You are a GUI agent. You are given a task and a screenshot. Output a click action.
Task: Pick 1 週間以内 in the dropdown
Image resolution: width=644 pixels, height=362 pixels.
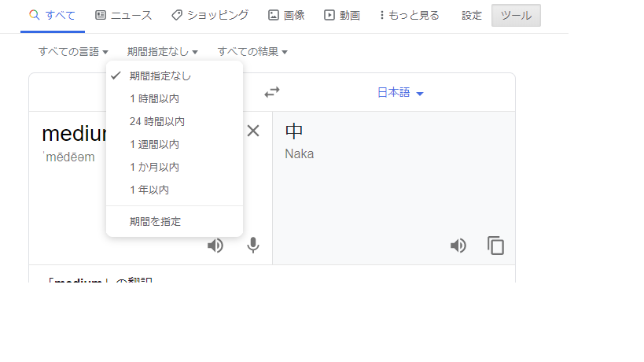tap(154, 145)
